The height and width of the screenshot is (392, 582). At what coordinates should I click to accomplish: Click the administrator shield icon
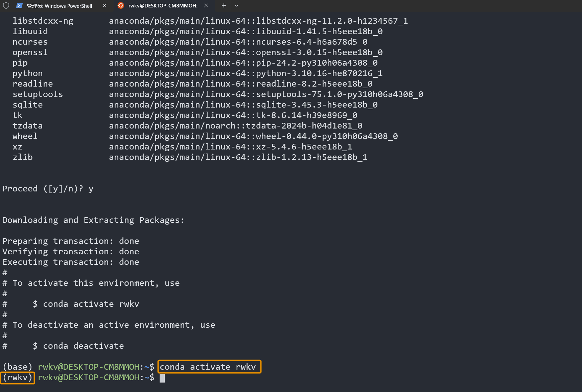pyautogui.click(x=6, y=5)
